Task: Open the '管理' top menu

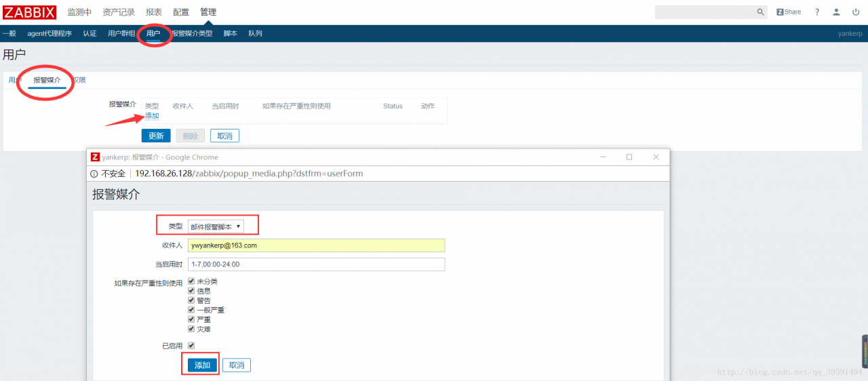Action: click(x=208, y=12)
